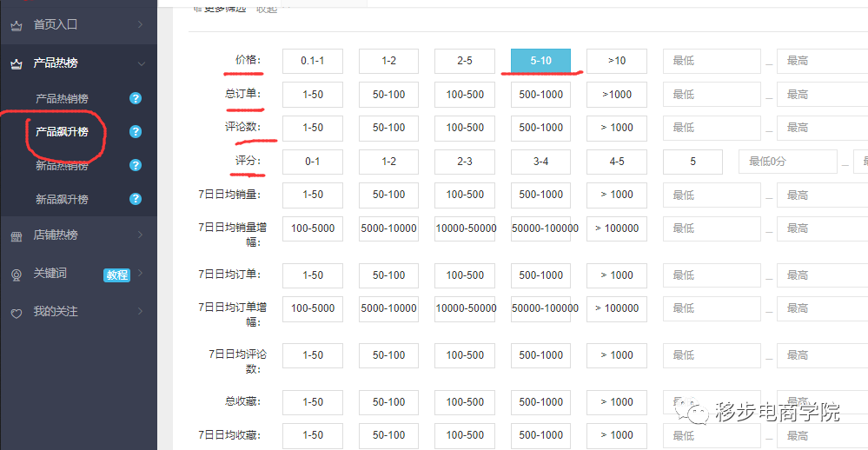The height and width of the screenshot is (450, 868).
Task: Select 7日日均评论数 range 50-100
Action: pos(388,355)
